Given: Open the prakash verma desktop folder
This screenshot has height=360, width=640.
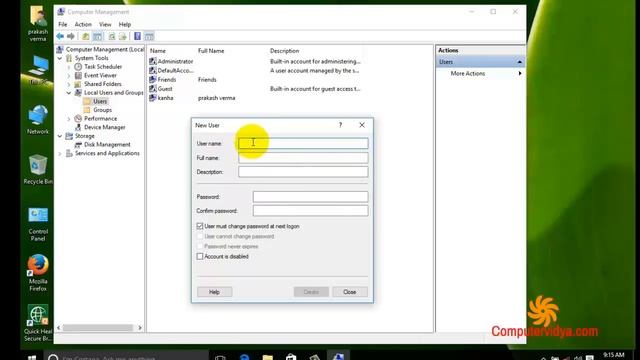Looking at the screenshot, I should click(x=38, y=24).
